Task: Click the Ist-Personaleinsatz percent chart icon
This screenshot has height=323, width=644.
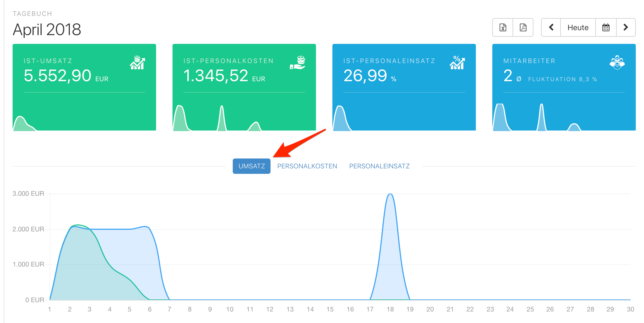Action: click(457, 63)
